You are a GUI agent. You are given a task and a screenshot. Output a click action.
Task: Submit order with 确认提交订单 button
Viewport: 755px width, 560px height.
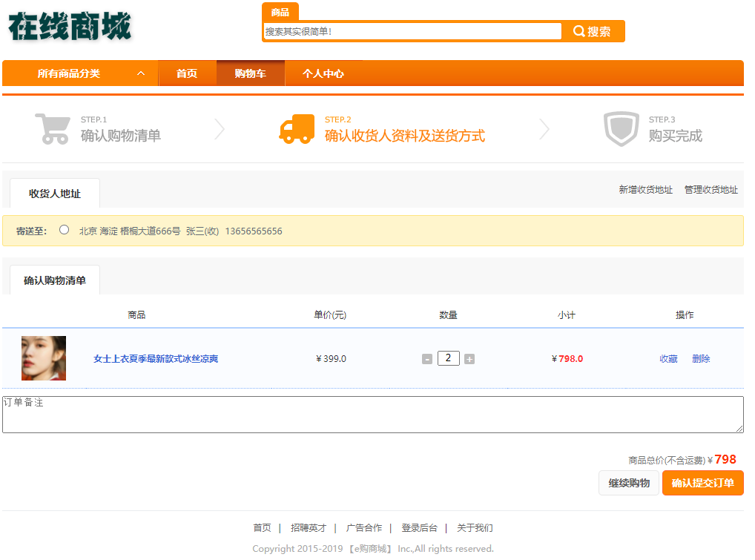click(702, 483)
